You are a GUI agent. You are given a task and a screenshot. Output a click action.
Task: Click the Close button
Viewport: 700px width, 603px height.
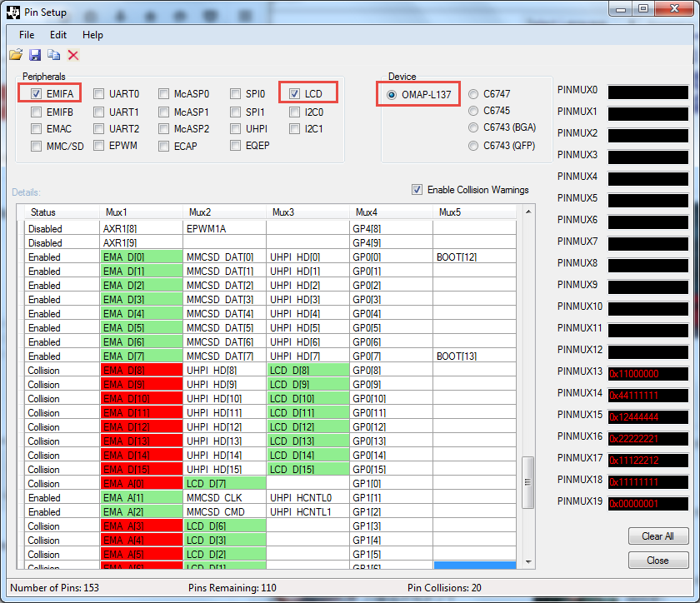[658, 561]
